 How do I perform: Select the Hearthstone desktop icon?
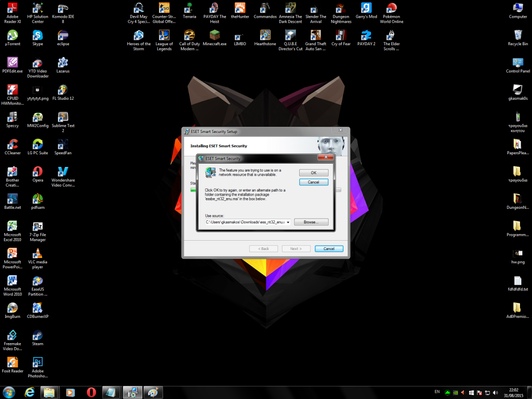pos(265,38)
